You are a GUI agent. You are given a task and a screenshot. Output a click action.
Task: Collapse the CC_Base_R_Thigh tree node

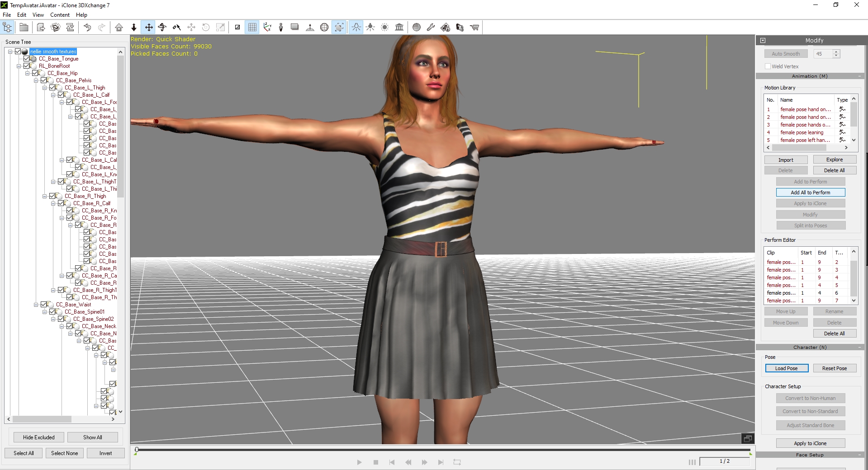[44, 196]
